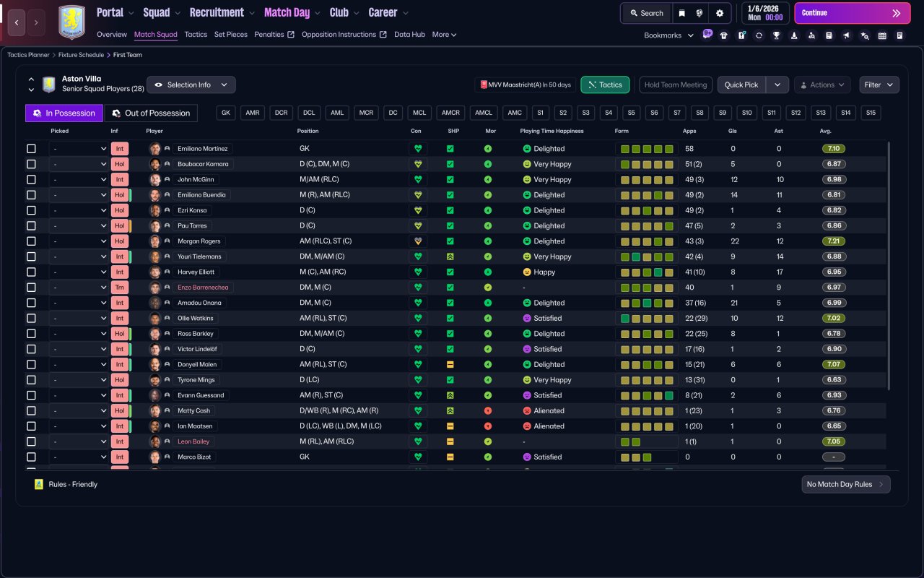
Task: Open the globe world icon
Action: click(699, 13)
